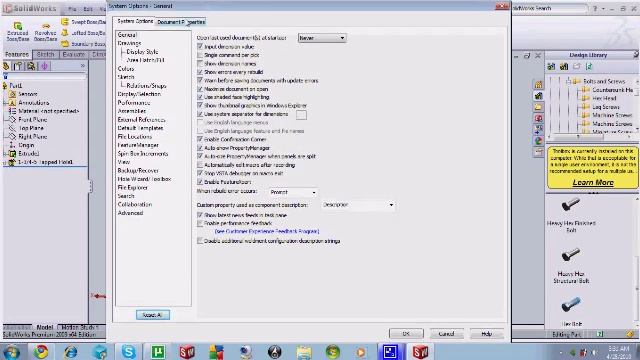
Task: Open Customer Experience Feedback Program link
Action: [x=267, y=231]
